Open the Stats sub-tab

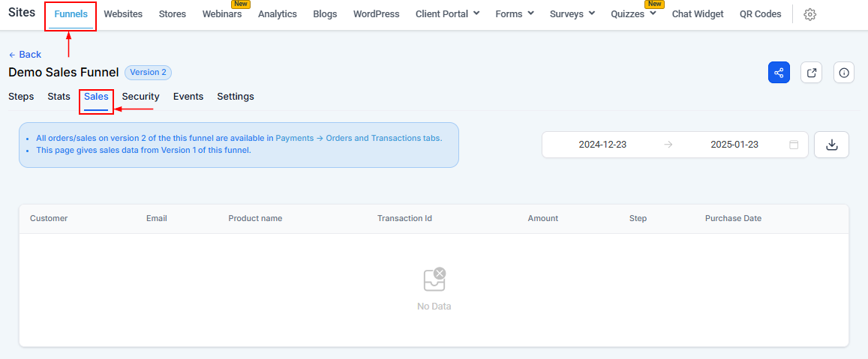click(59, 96)
